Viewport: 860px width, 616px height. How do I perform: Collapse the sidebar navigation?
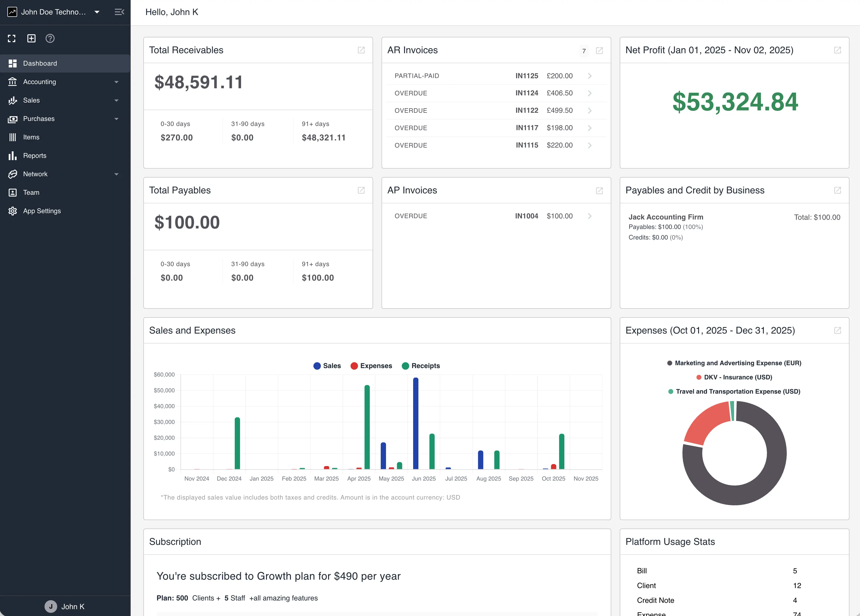click(x=119, y=12)
